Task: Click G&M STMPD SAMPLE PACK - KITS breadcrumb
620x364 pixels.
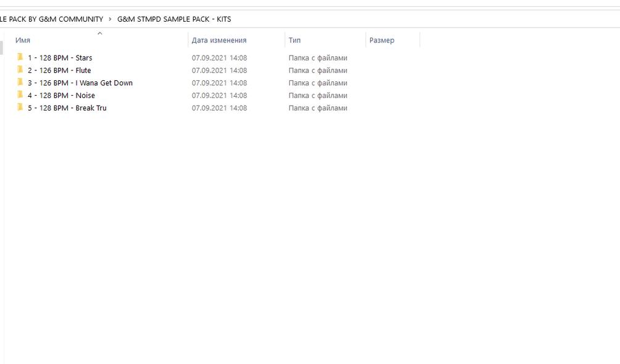Action: [x=174, y=19]
